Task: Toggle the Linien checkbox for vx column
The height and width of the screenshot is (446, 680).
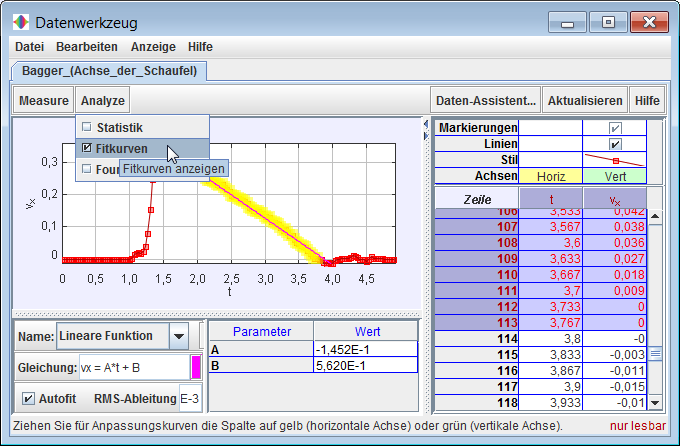Action: 615,144
